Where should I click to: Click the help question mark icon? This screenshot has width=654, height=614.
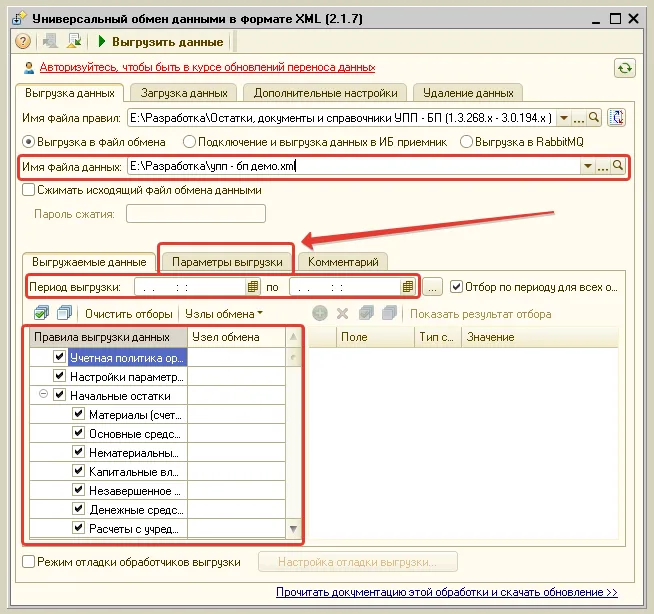tap(23, 41)
